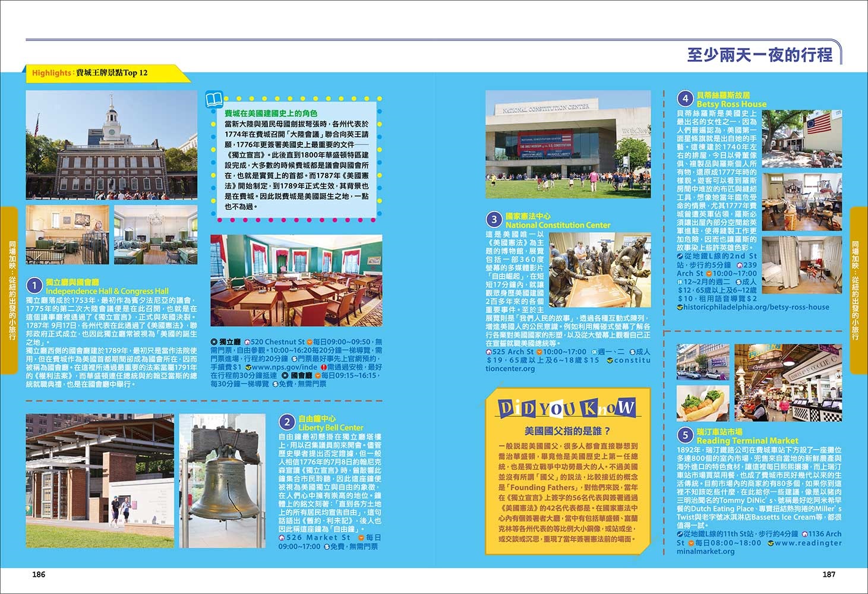Click the house icon before 526 Market St
Image resolution: width=868 pixels, height=594 pixels.
pyautogui.click(x=282, y=538)
